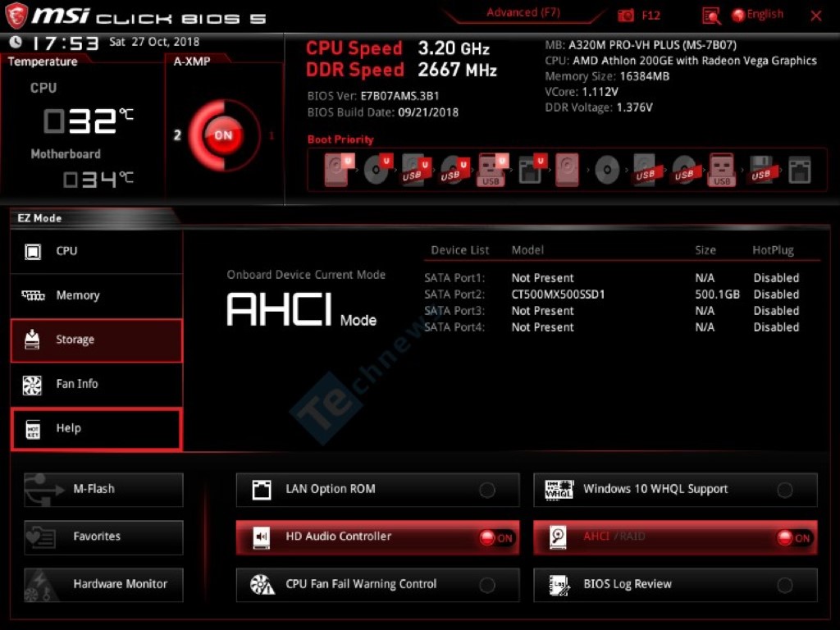
Task: Click the Memory module icon in sidebar
Action: (33, 295)
